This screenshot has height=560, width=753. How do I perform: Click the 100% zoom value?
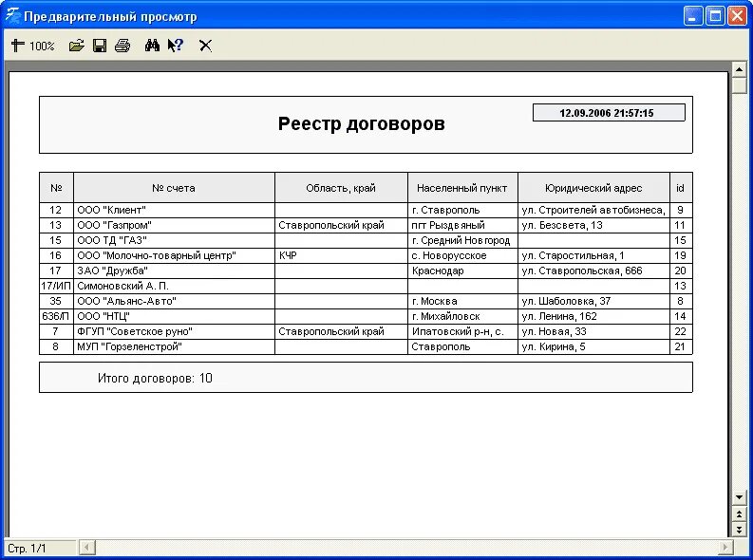point(43,47)
